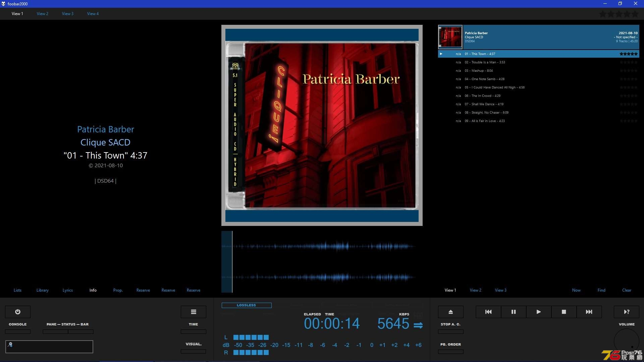This screenshot has height=362, width=644.
Task: Click the elapsed time 00:00:14 display
Action: (332, 324)
